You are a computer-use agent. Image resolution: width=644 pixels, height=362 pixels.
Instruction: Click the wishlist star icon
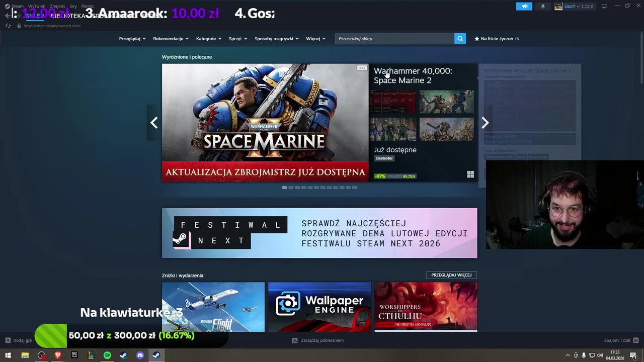[x=477, y=39]
